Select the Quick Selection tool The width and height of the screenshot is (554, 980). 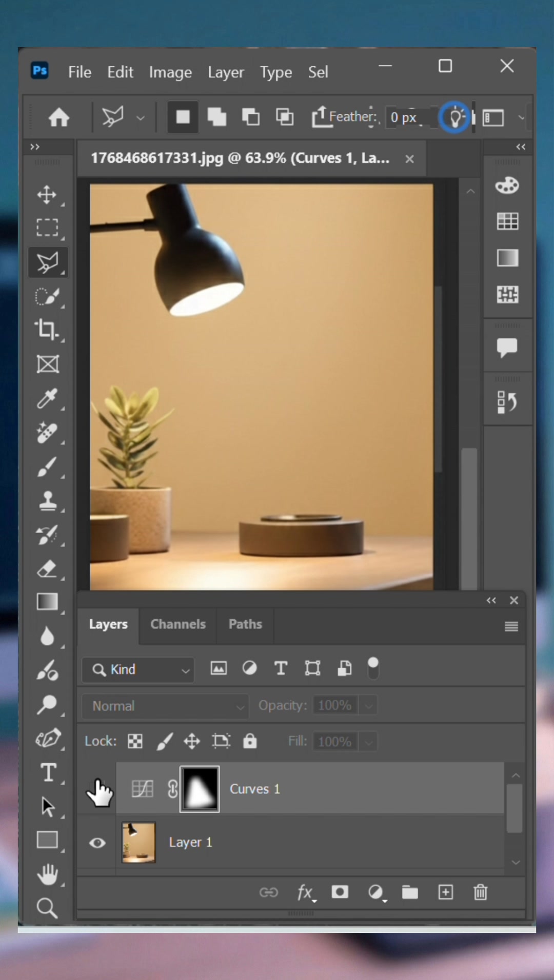[47, 296]
